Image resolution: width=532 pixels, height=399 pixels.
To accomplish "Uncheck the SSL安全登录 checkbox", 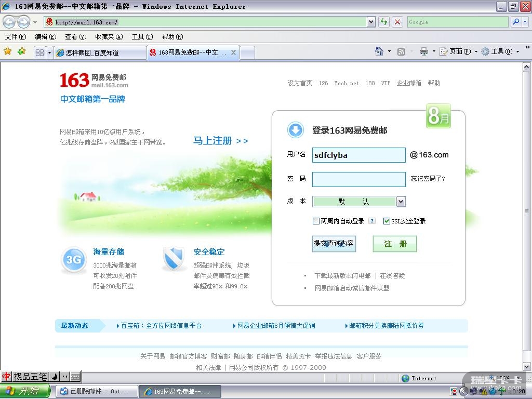I will 387,221.
